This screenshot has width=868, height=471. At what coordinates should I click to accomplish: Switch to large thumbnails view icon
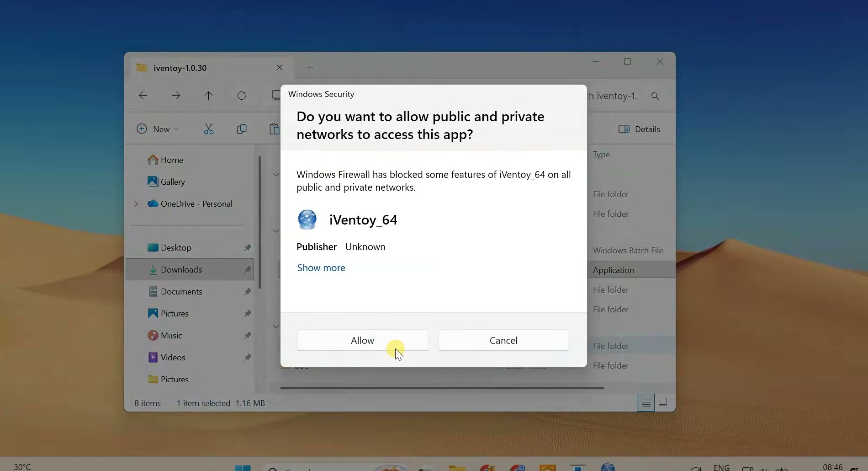pos(663,402)
